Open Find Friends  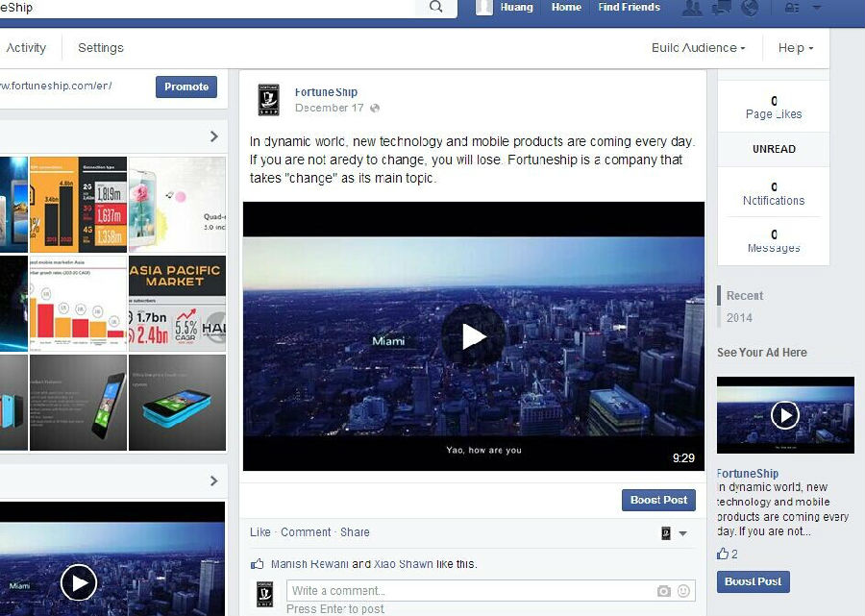[629, 7]
